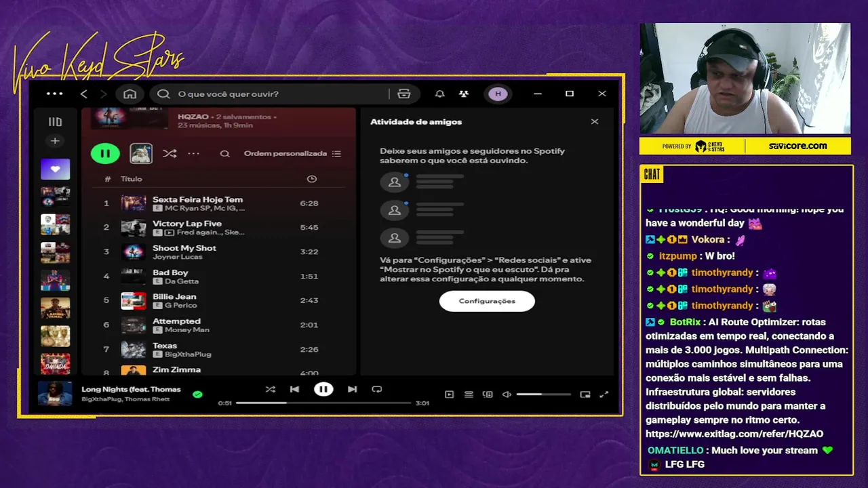This screenshot has width=868, height=488.
Task: Open 'Ordem personalizada' sort dropdown
Action: pos(292,154)
